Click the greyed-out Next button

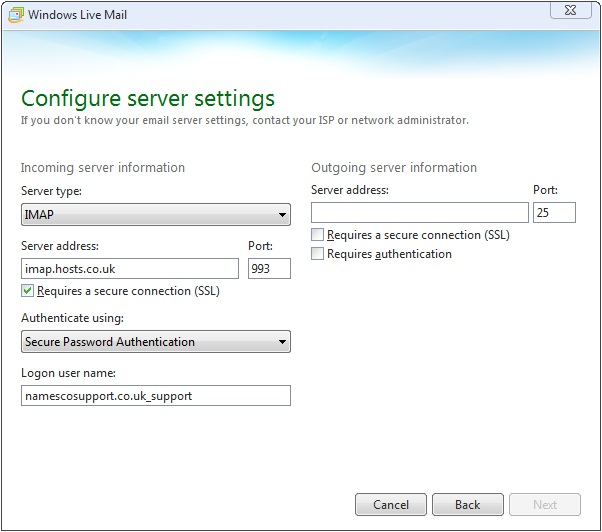tap(545, 504)
